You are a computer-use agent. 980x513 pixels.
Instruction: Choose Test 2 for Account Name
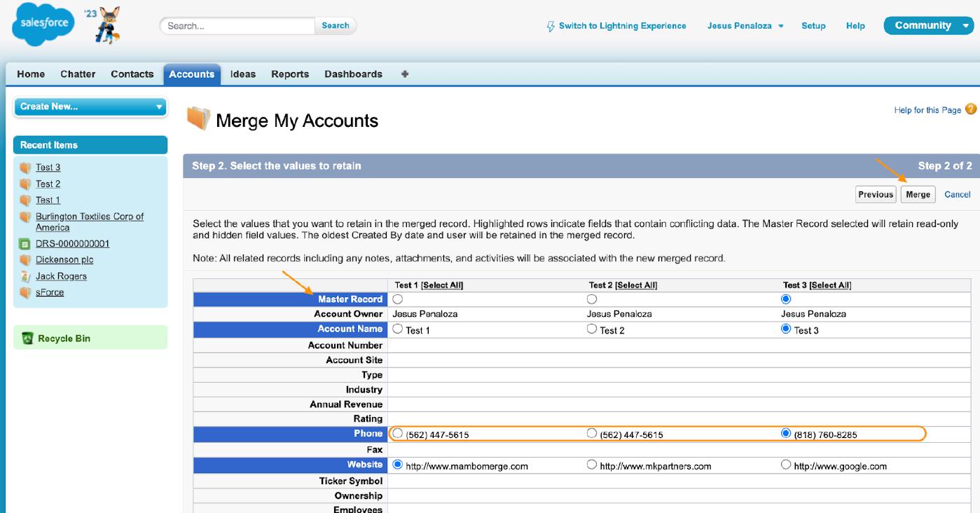(x=592, y=329)
